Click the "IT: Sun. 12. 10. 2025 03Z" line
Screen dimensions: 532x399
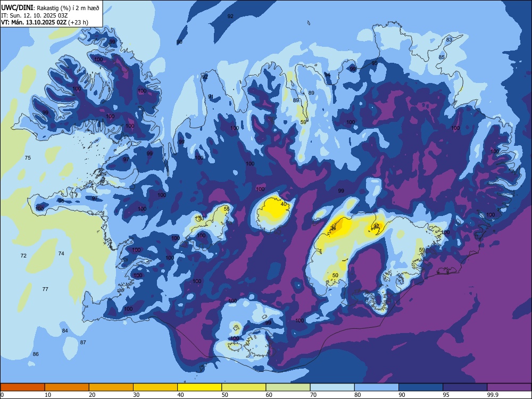click(33, 15)
